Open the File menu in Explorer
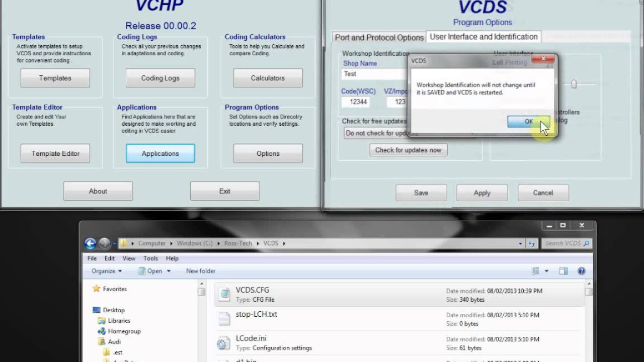 [92, 258]
